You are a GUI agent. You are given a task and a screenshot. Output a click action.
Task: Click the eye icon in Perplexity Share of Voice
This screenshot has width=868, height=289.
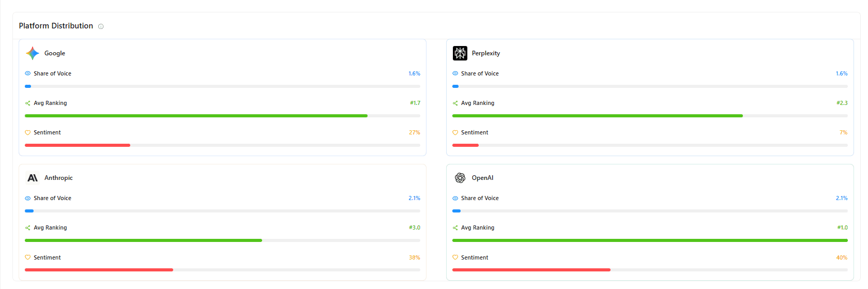(x=455, y=73)
